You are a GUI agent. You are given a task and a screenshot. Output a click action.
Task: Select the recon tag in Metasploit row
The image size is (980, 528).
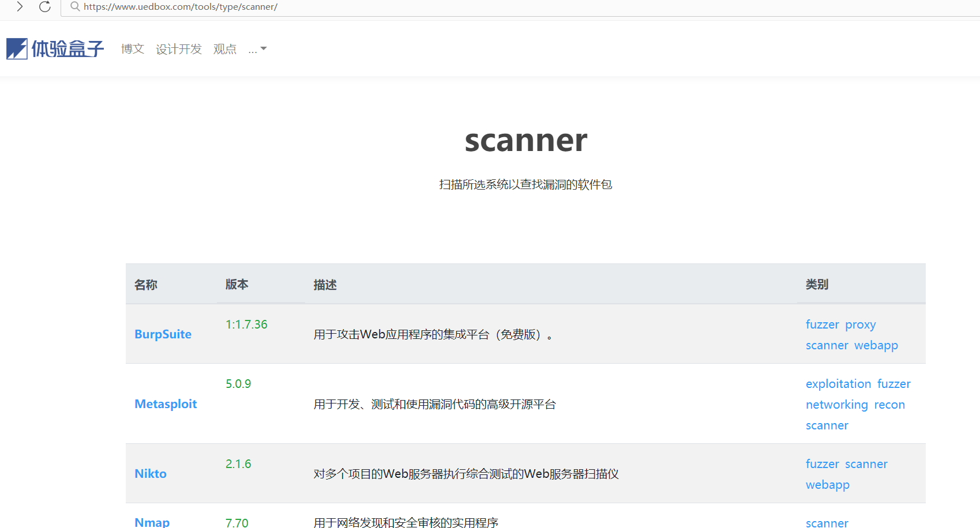[x=889, y=405]
